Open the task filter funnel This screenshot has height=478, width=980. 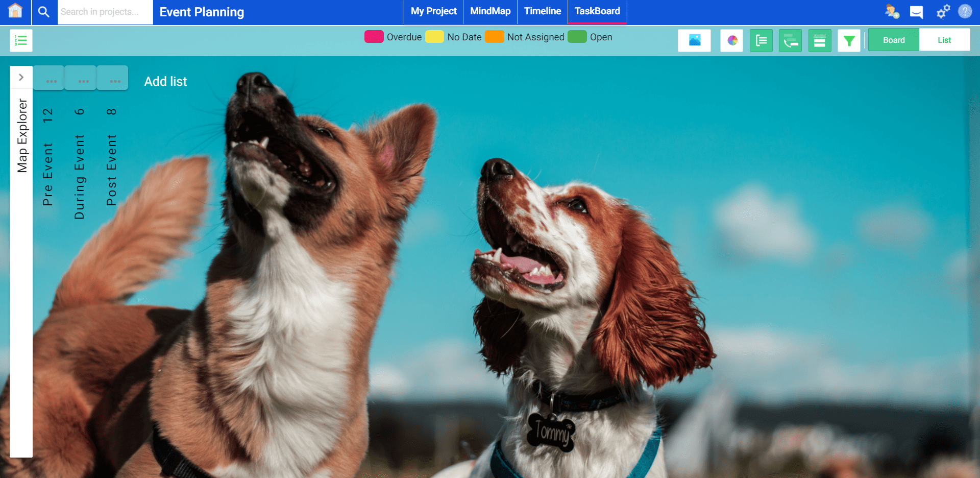point(849,40)
